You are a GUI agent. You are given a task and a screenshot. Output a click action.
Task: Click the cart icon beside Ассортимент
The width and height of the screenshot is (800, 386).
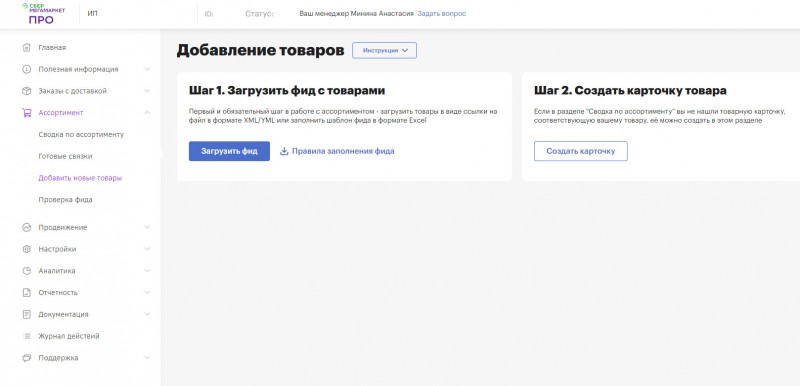[x=27, y=113]
